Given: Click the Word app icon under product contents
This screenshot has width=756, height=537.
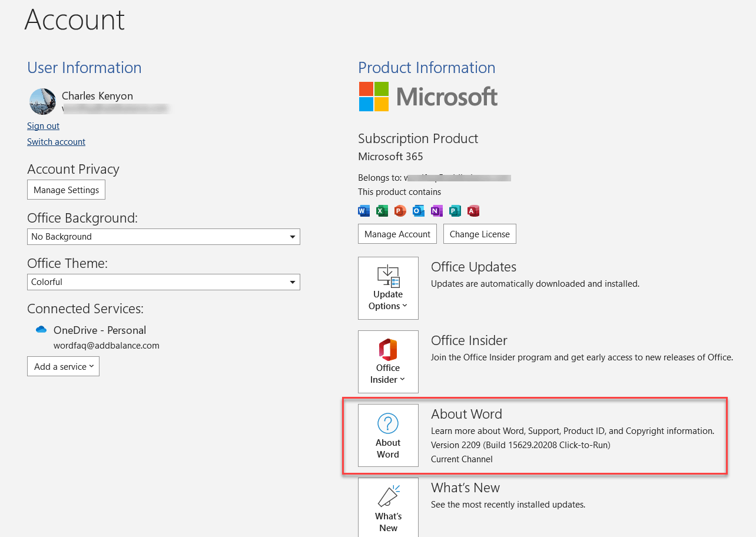Looking at the screenshot, I should (x=364, y=211).
